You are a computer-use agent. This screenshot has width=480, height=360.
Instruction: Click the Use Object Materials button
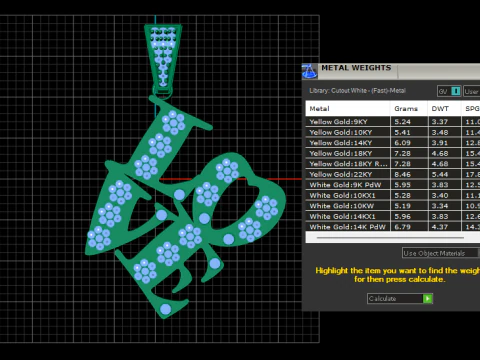pyautogui.click(x=440, y=253)
